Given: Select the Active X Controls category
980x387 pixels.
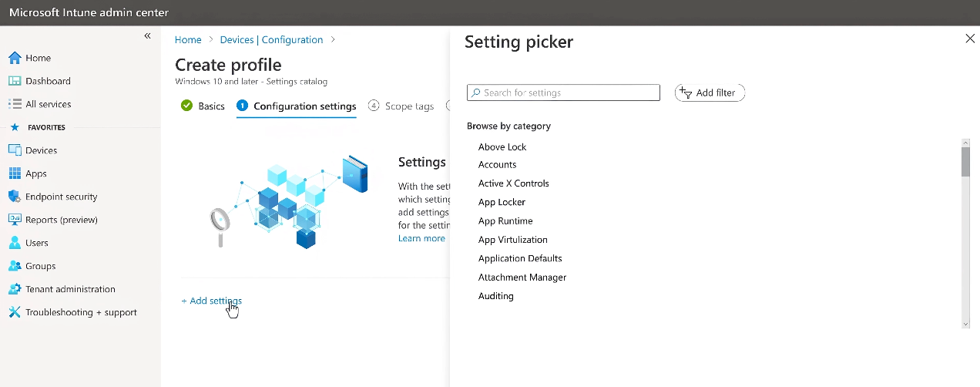Looking at the screenshot, I should point(513,183).
